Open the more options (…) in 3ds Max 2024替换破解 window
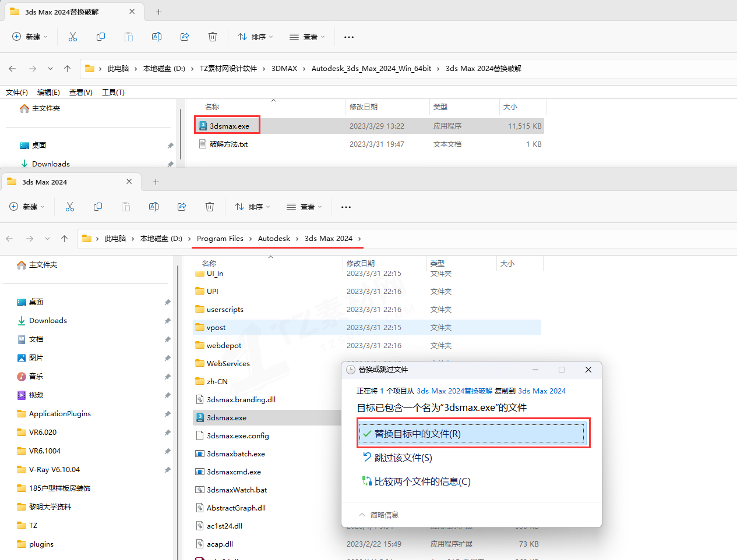This screenshot has height=560, width=737. click(x=349, y=37)
